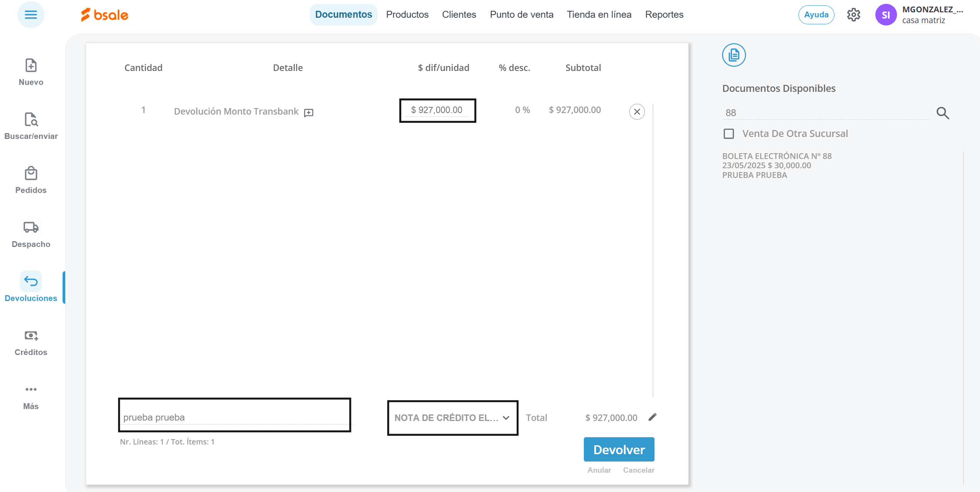Click the Cancelar link

638,470
